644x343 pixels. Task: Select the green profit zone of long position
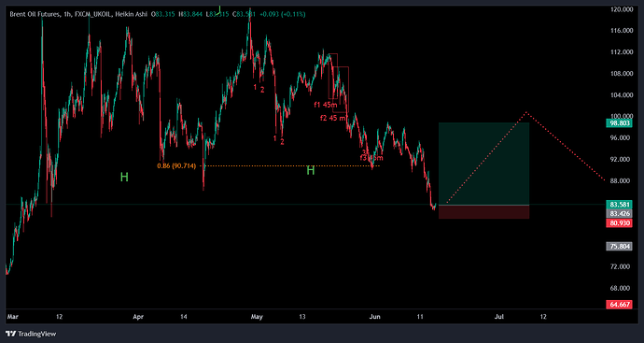pos(483,164)
